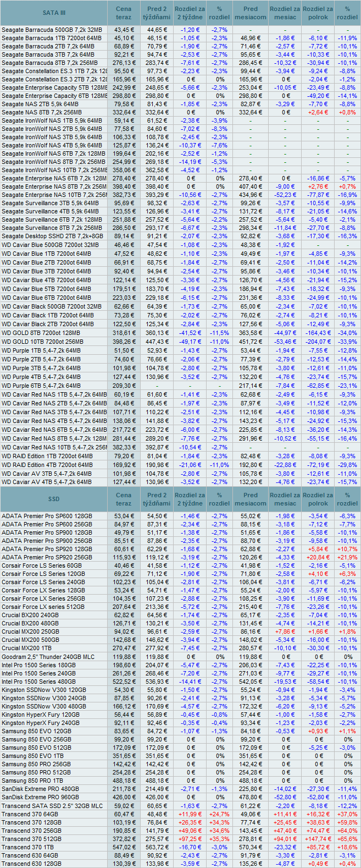Click the Cena teraz header in SATA III section

pos(124,13)
